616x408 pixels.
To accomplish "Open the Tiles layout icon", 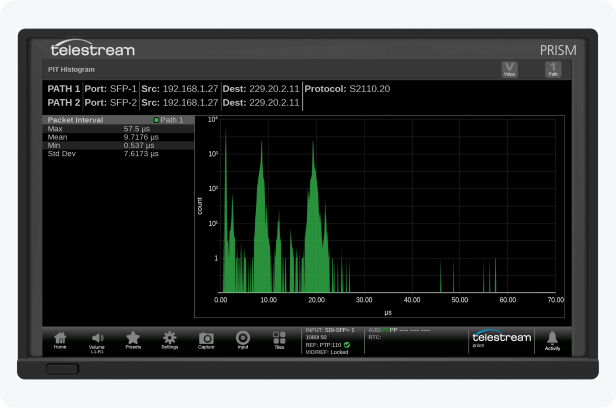I will pos(279,340).
